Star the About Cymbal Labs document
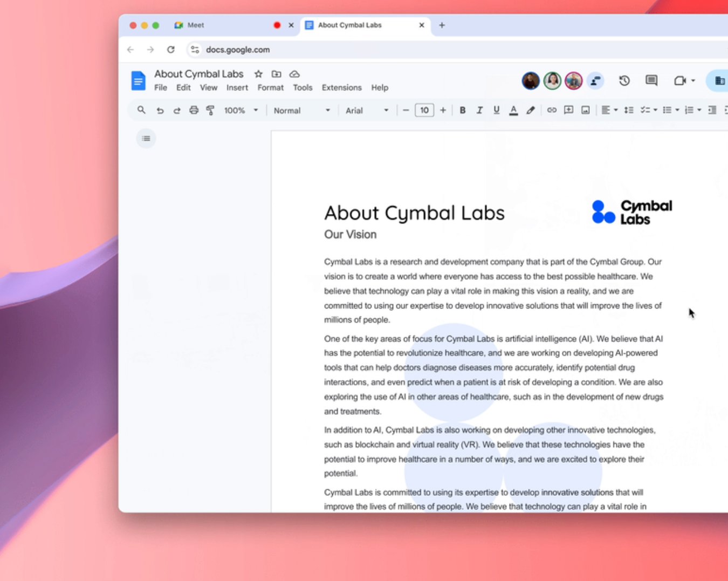Screen dimensions: 728x581 click(258, 74)
